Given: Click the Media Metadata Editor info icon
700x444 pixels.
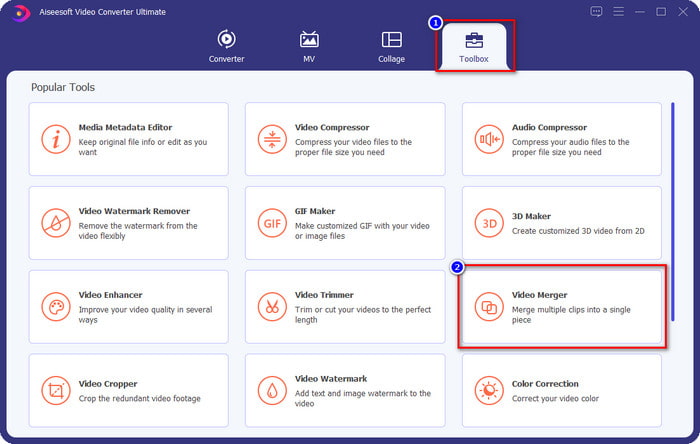Looking at the screenshot, I should 56,139.
